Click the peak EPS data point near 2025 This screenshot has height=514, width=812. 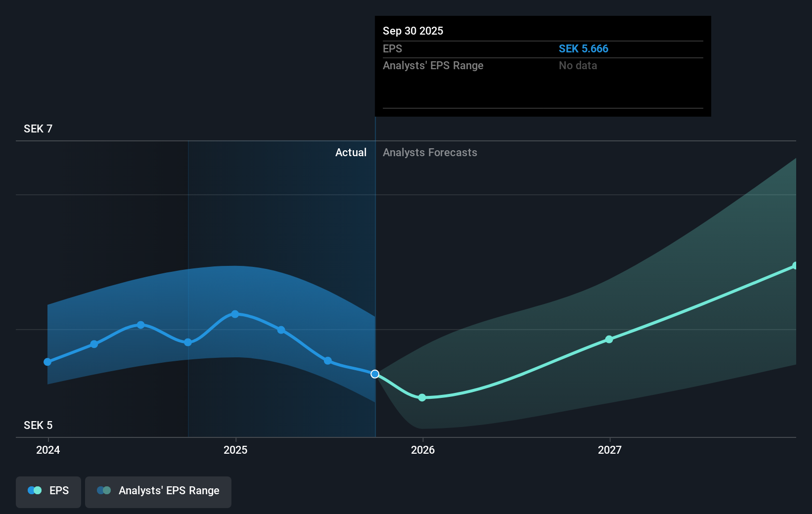234,314
